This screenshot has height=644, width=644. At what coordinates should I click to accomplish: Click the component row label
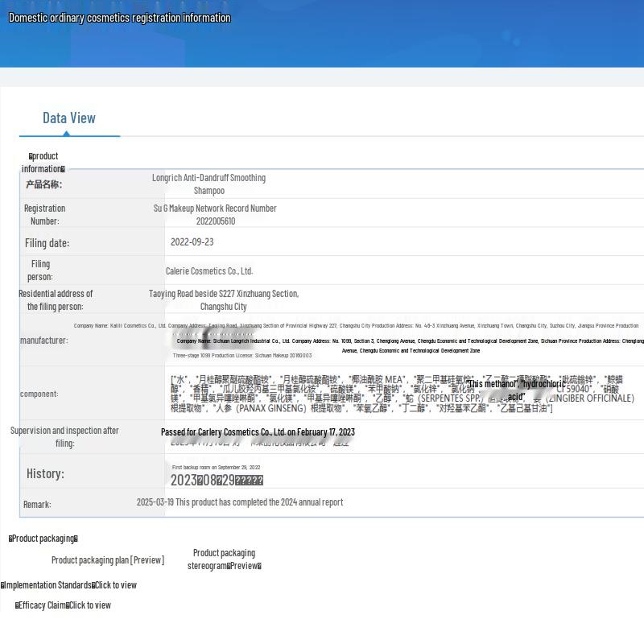pyautogui.click(x=39, y=394)
